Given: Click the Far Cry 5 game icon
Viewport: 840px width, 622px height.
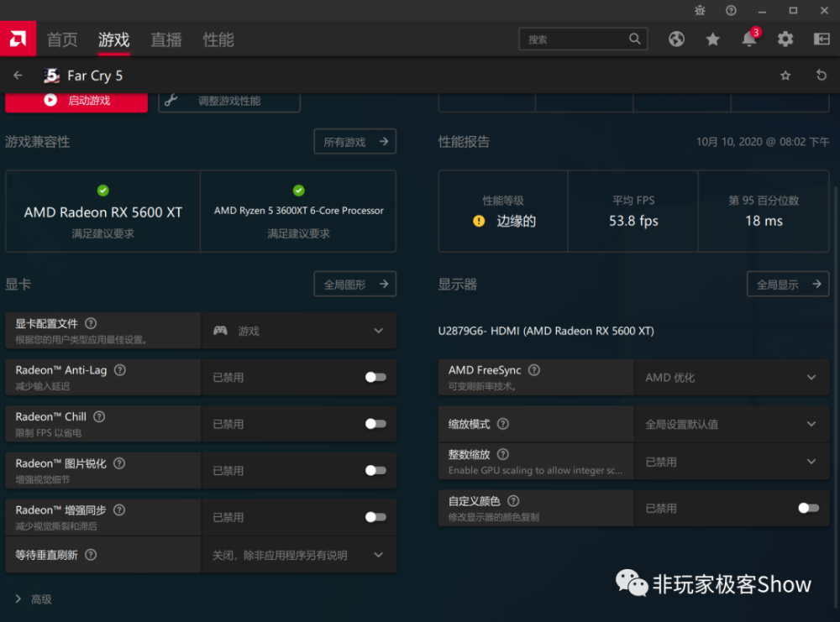Looking at the screenshot, I should click(51, 76).
